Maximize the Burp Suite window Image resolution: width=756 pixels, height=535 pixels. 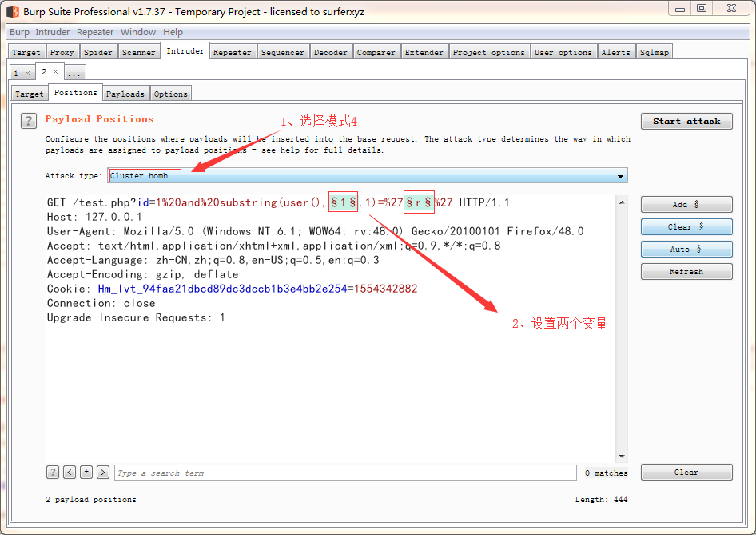tap(702, 8)
